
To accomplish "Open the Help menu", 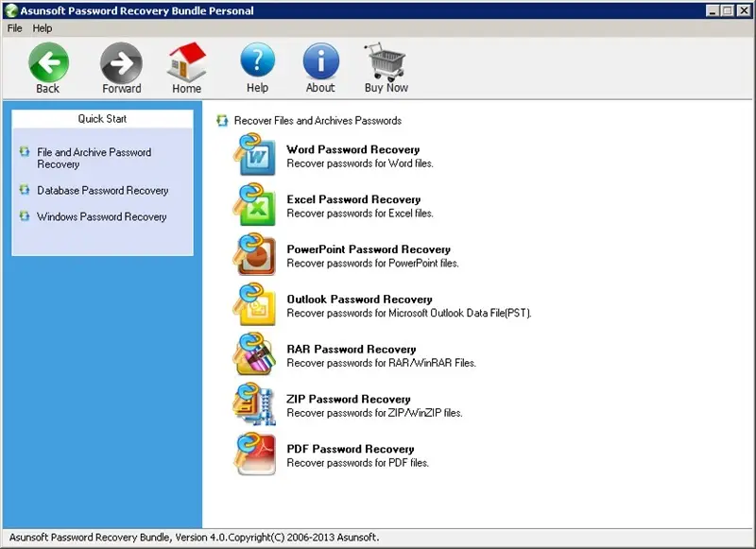I will point(43,28).
